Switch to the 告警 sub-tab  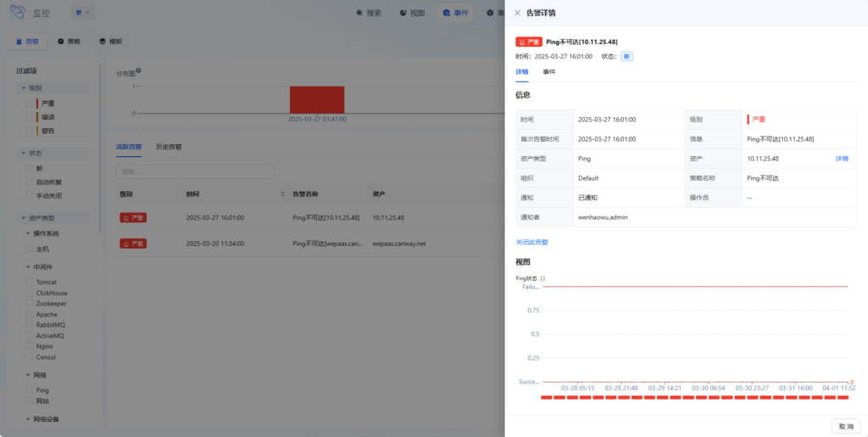pos(27,42)
